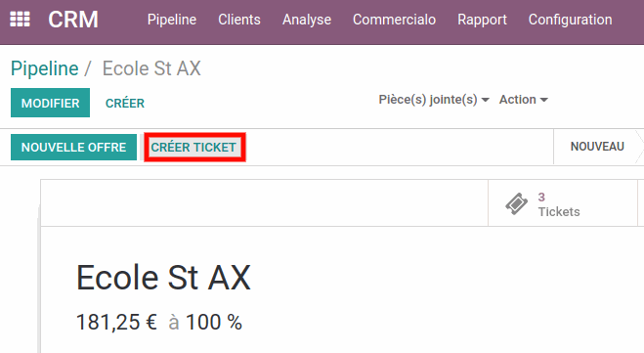Viewport: 644px width, 353px height.
Task: Open the Rapport menu
Action: coord(482,20)
